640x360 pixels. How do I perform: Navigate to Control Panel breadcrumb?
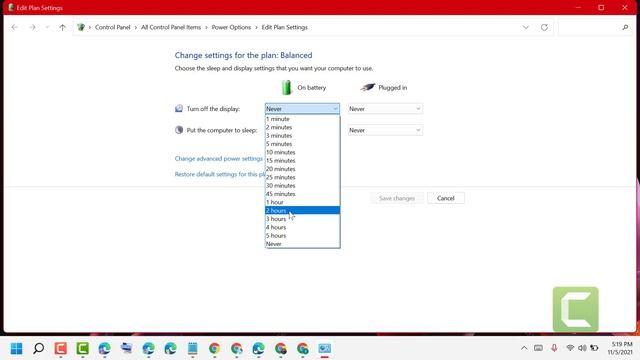click(113, 27)
